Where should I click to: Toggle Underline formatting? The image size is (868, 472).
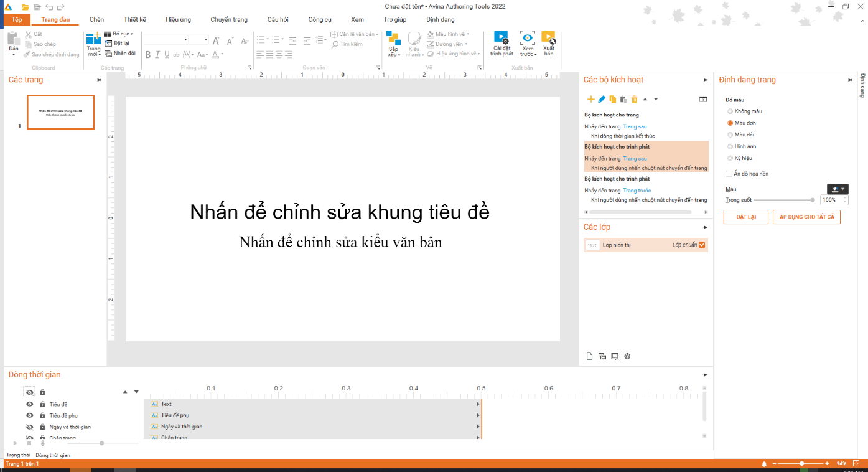(167, 55)
